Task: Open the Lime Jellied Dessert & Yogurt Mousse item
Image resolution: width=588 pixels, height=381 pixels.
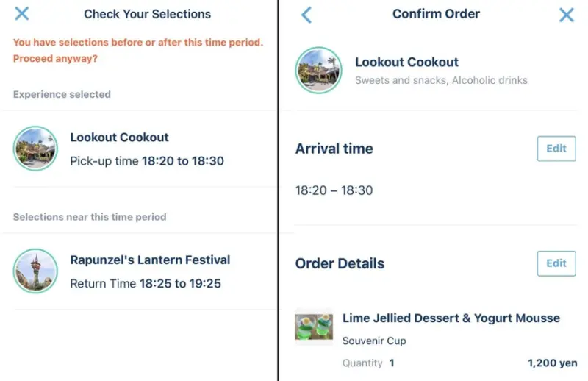Action: point(451,318)
